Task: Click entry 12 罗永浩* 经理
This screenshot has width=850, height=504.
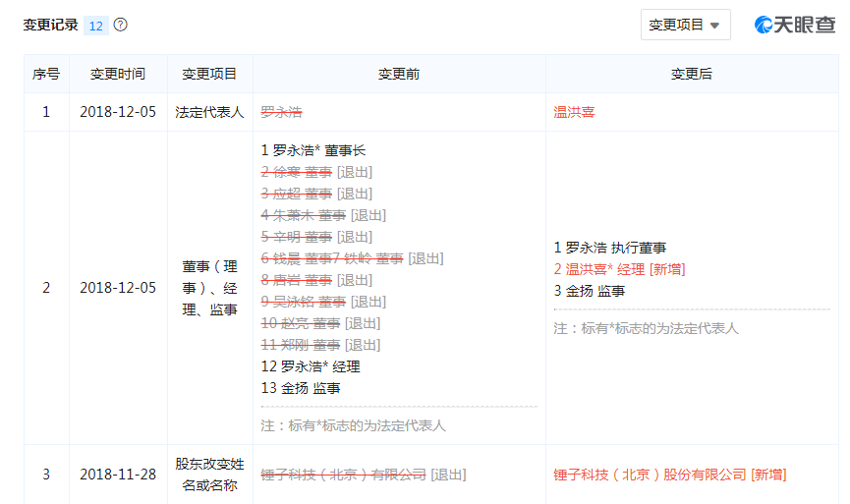Action: coord(311,366)
